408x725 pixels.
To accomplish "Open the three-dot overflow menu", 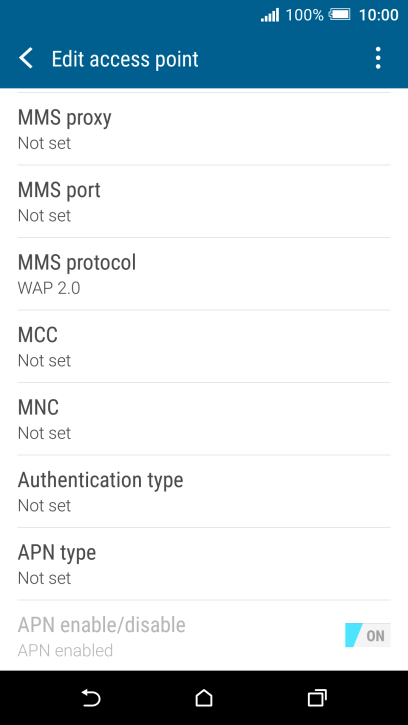I will 378,58.
